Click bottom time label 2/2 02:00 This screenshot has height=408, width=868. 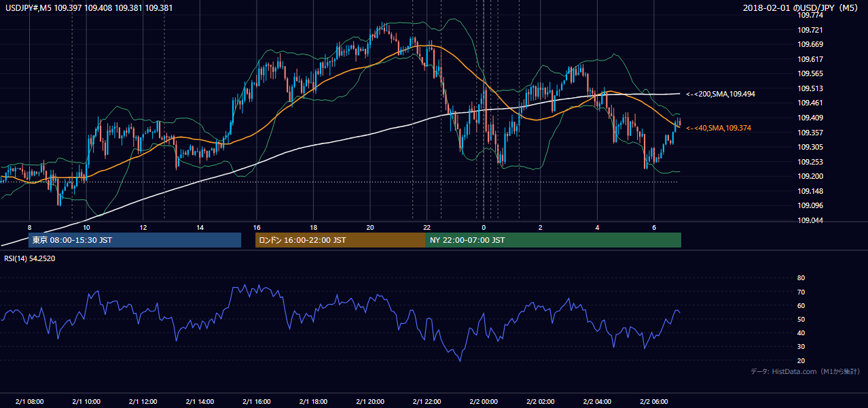point(540,402)
